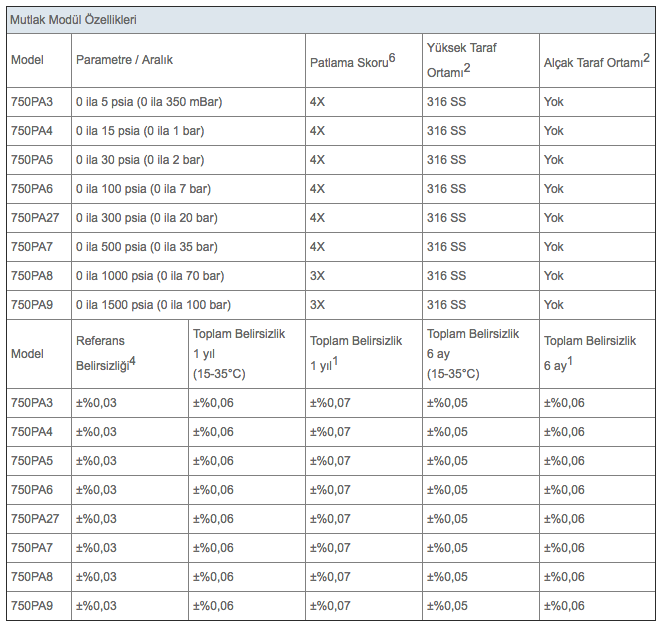Click 'Toplam Belirsizlik 1 yıl (15-35°C)' header
The image size is (662, 627).
click(239, 354)
